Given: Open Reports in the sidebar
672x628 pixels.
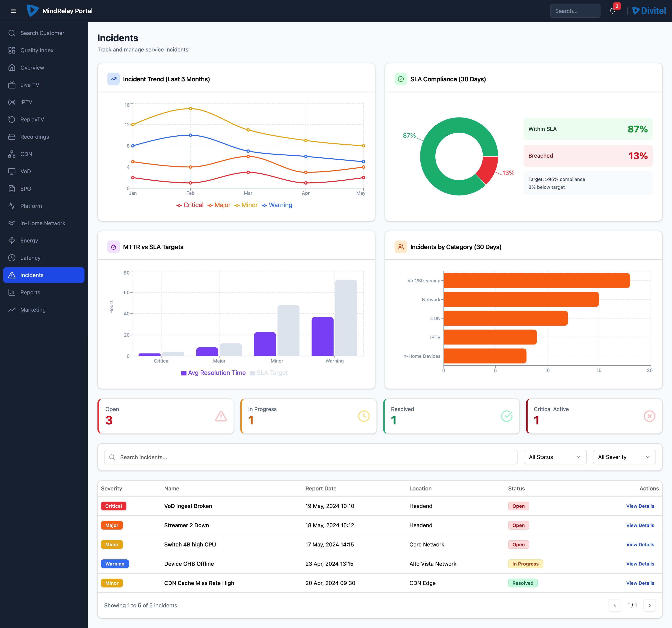Looking at the screenshot, I should point(30,292).
